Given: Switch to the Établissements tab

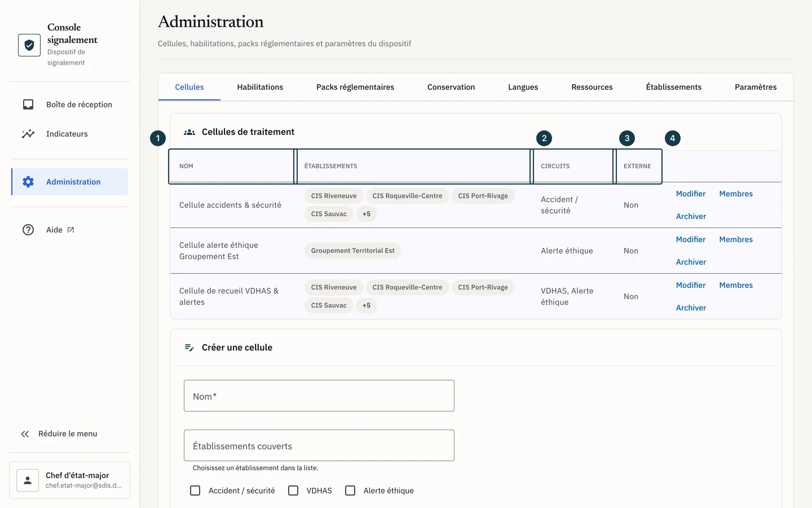Looking at the screenshot, I should click(674, 87).
